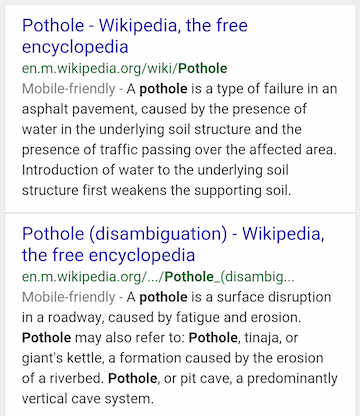This screenshot has width=360, height=416.
Task: Click bold 'Pothole' before 'may also refer to'
Action: pyautogui.click(x=46, y=338)
